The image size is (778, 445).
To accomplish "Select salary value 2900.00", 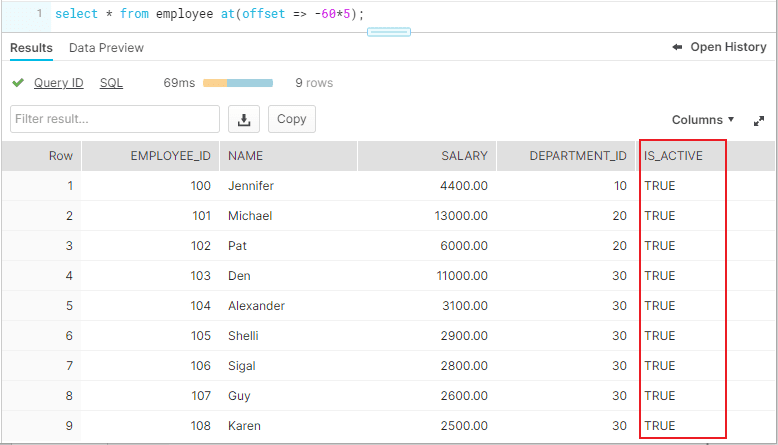I will pos(464,336).
